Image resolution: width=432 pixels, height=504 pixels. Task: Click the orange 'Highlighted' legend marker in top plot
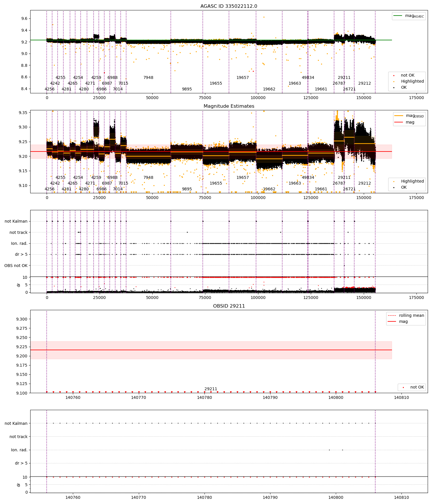(x=394, y=82)
